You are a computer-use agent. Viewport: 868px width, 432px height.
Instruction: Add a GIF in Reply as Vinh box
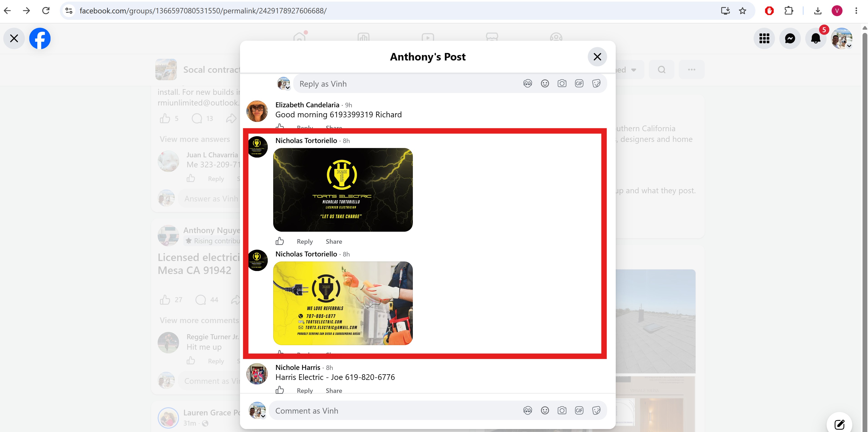pos(579,83)
